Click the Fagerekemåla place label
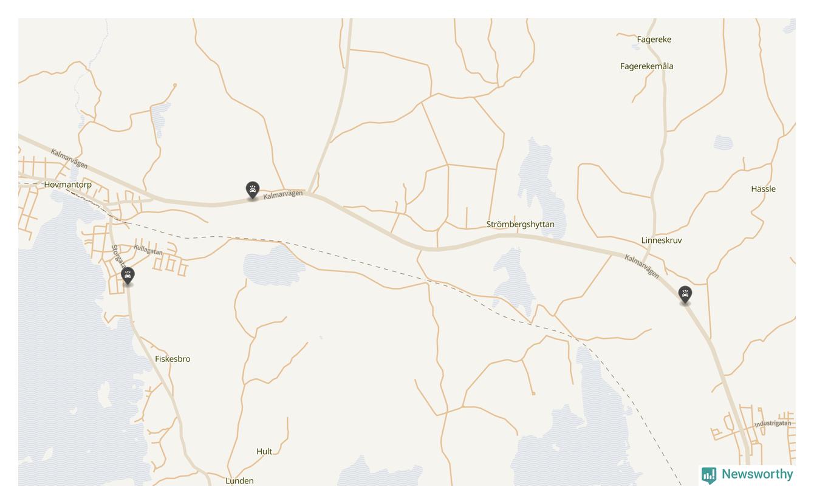The image size is (814, 504). pyautogui.click(x=647, y=66)
